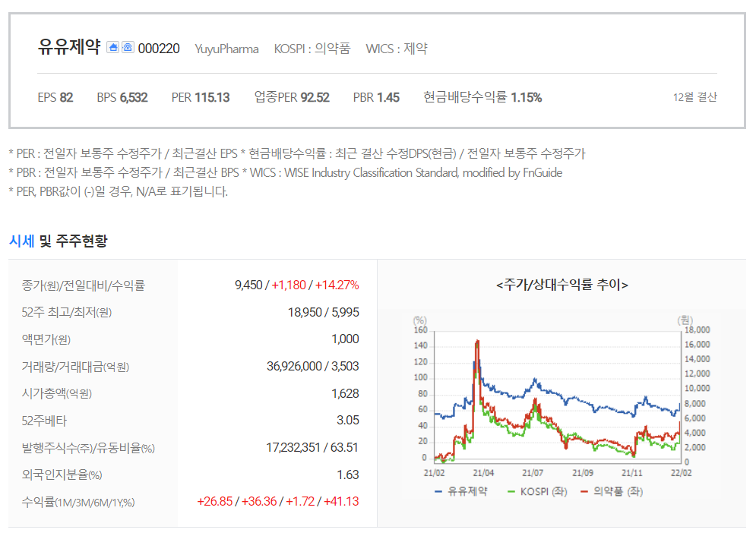Image resolution: width=756 pixels, height=536 pixels.
Task: Click the EPS 82 value
Action: pyautogui.click(x=55, y=97)
